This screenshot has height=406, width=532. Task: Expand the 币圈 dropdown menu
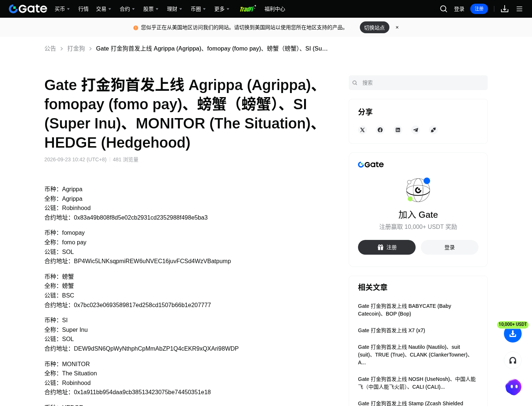pyautogui.click(x=198, y=9)
